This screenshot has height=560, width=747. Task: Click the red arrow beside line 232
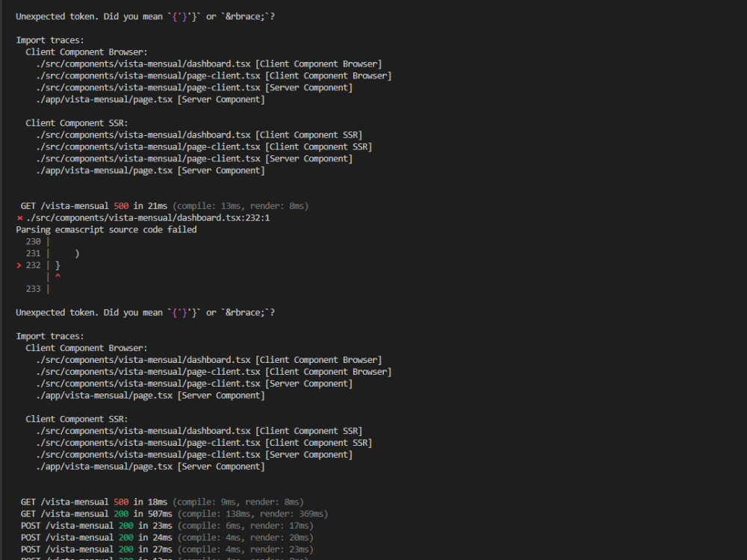pyautogui.click(x=19, y=265)
